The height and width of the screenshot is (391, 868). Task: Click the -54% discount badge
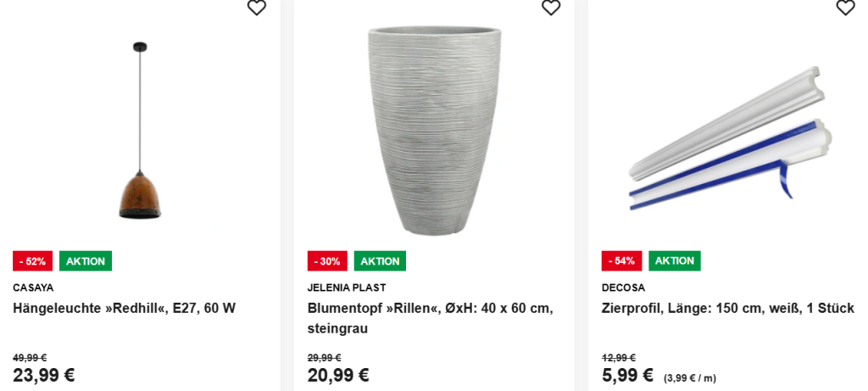(x=621, y=261)
